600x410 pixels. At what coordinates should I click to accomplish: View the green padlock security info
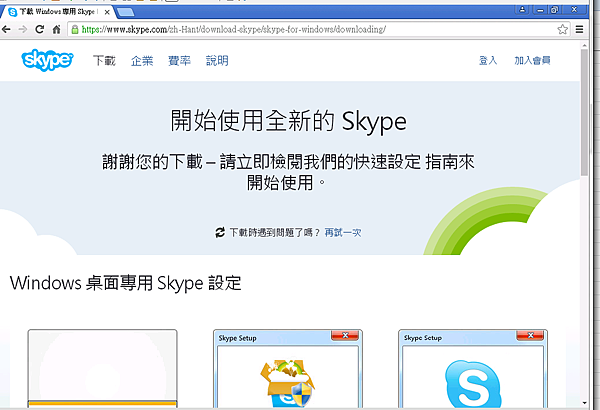(x=75, y=29)
